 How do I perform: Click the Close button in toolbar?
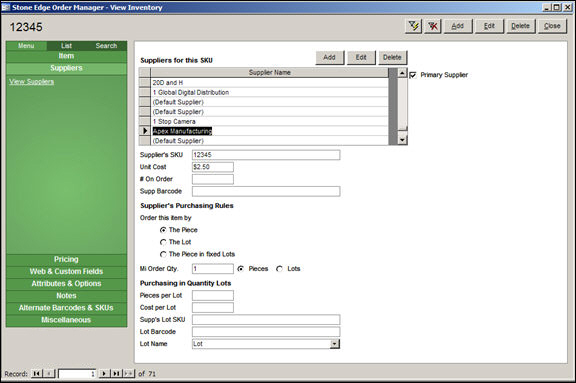[x=552, y=26]
